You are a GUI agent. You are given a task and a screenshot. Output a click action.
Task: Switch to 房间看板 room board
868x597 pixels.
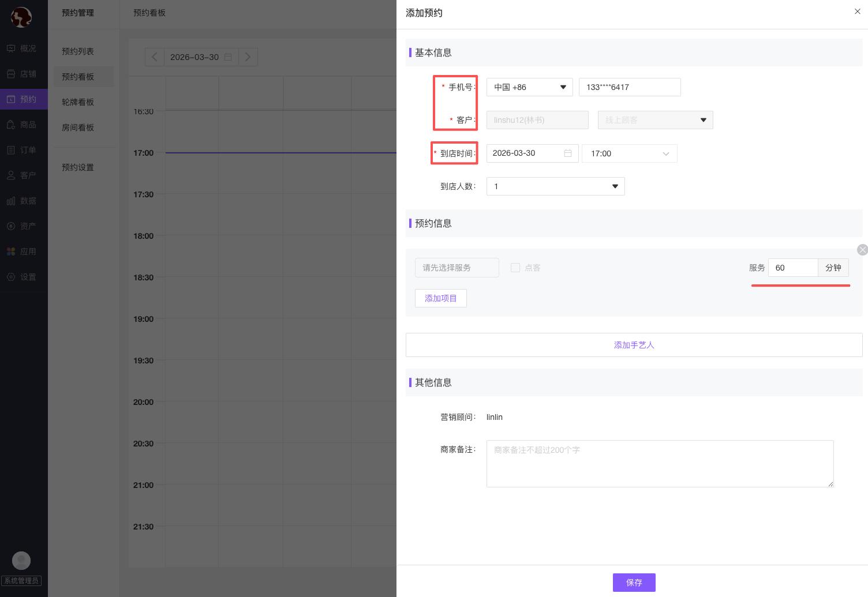[x=78, y=127]
